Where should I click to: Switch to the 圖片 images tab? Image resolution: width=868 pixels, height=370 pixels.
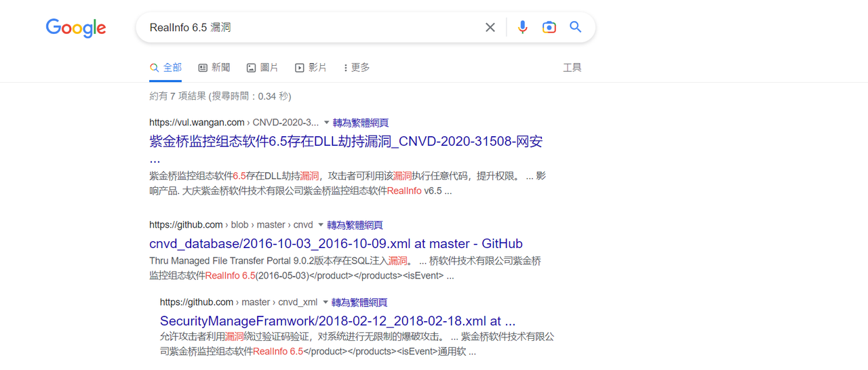point(262,68)
